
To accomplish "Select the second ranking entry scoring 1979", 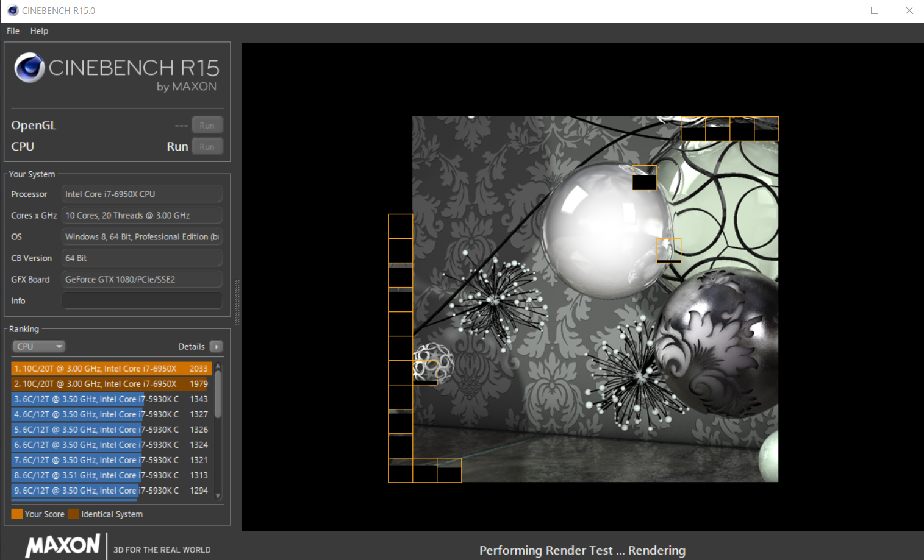I will (x=111, y=384).
